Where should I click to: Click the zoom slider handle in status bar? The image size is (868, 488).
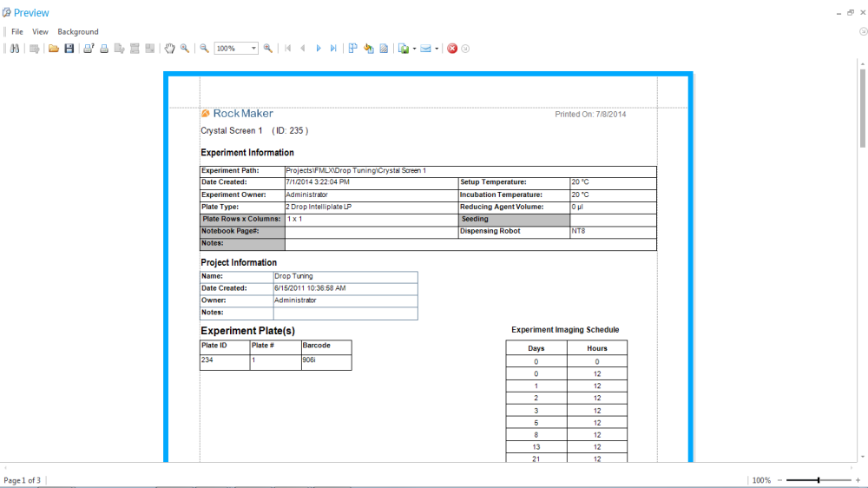(819, 480)
